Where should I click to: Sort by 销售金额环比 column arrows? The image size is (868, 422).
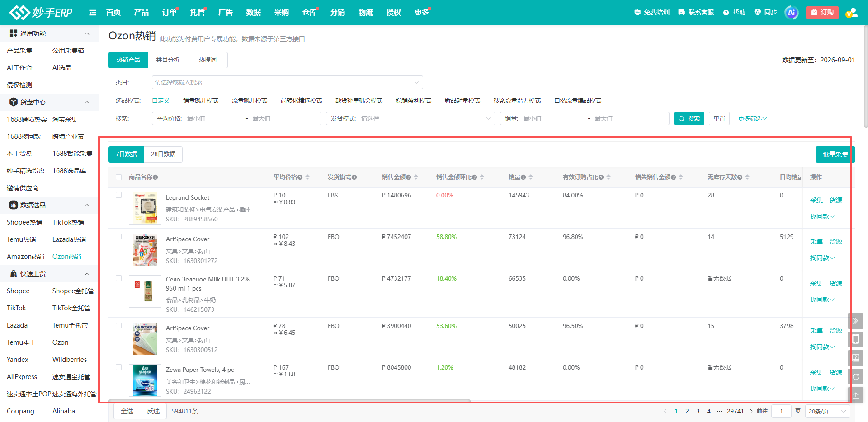click(482, 177)
